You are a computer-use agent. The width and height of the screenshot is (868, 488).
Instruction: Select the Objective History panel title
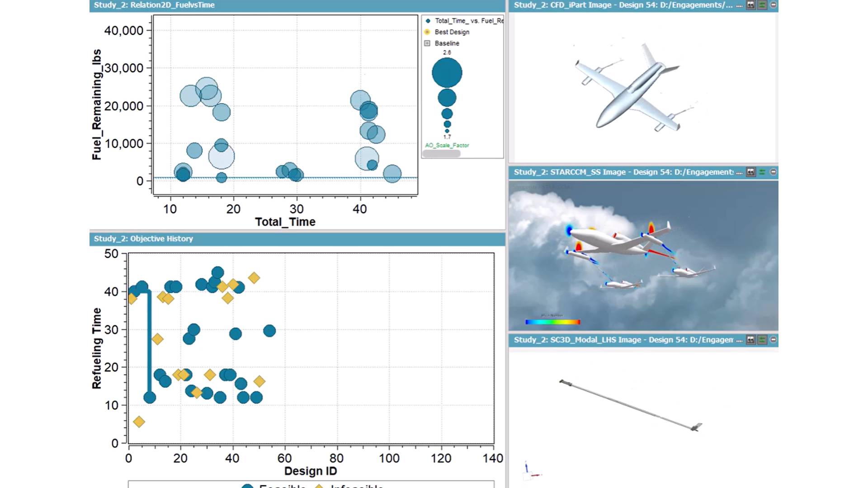(143, 239)
